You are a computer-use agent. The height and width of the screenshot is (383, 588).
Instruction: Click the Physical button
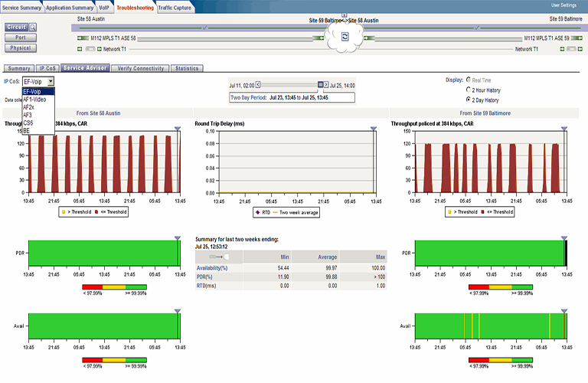pyautogui.click(x=21, y=47)
